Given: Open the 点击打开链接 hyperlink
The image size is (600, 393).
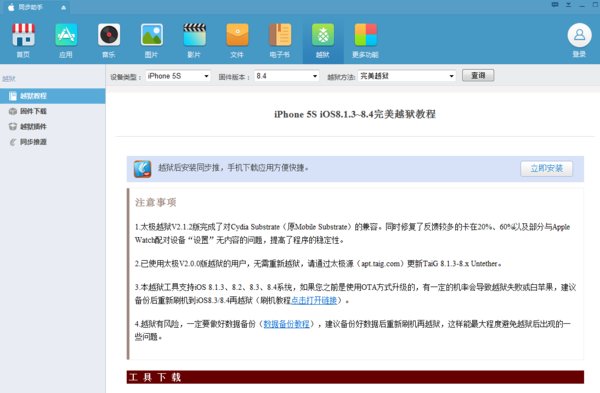Looking at the screenshot, I should [314, 300].
